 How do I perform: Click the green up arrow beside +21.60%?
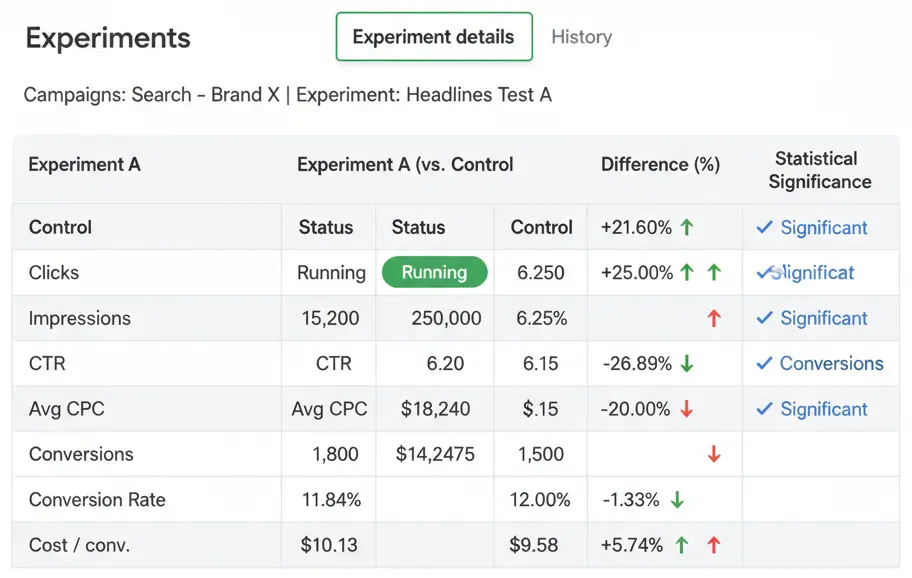[685, 228]
